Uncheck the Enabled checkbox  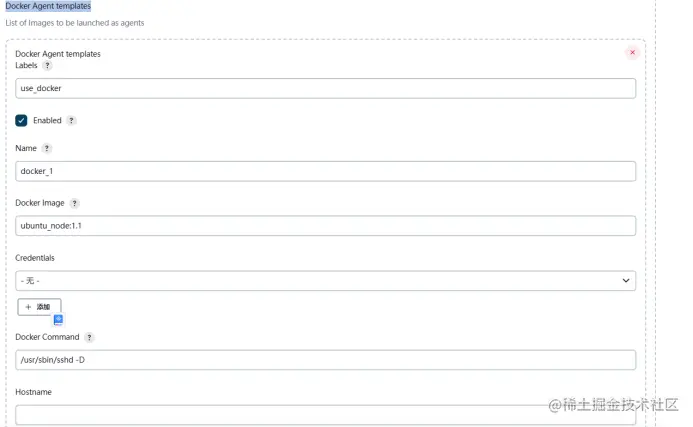point(21,121)
